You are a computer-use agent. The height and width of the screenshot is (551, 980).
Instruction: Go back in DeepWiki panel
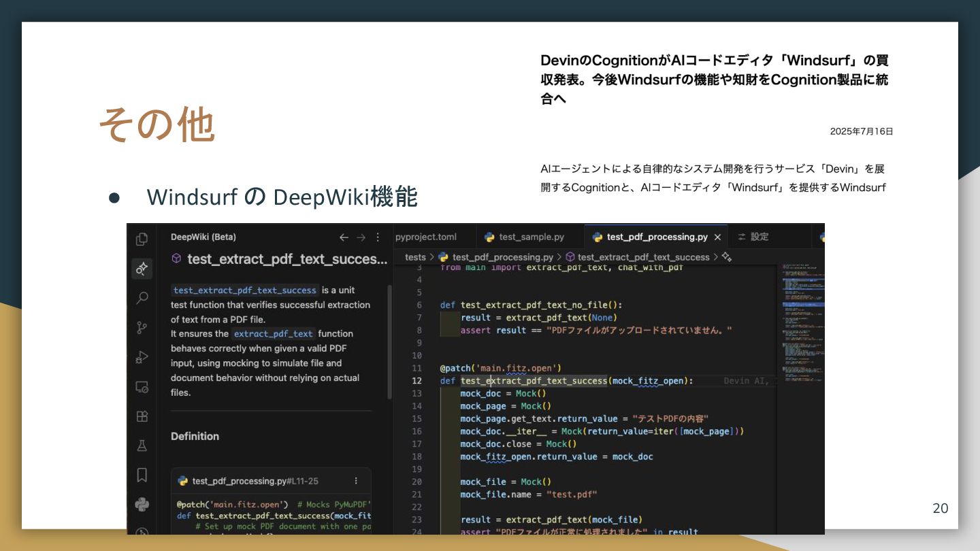point(344,237)
